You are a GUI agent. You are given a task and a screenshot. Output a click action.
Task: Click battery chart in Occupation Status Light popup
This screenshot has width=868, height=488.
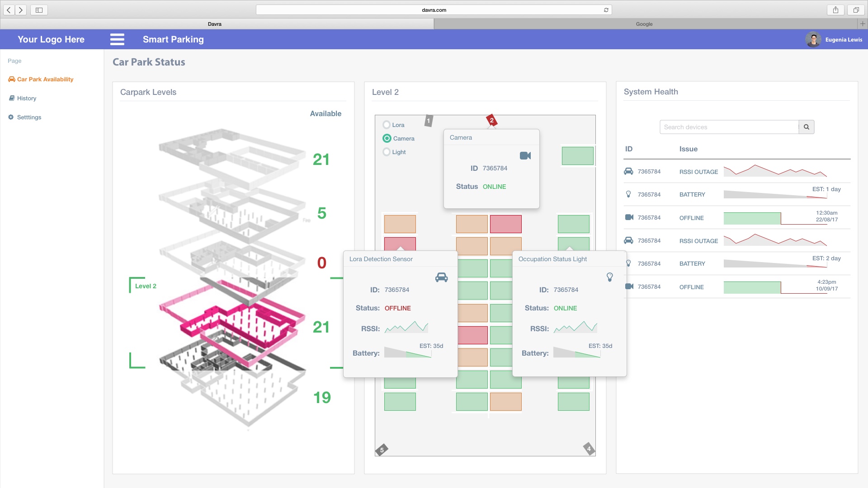(x=577, y=352)
